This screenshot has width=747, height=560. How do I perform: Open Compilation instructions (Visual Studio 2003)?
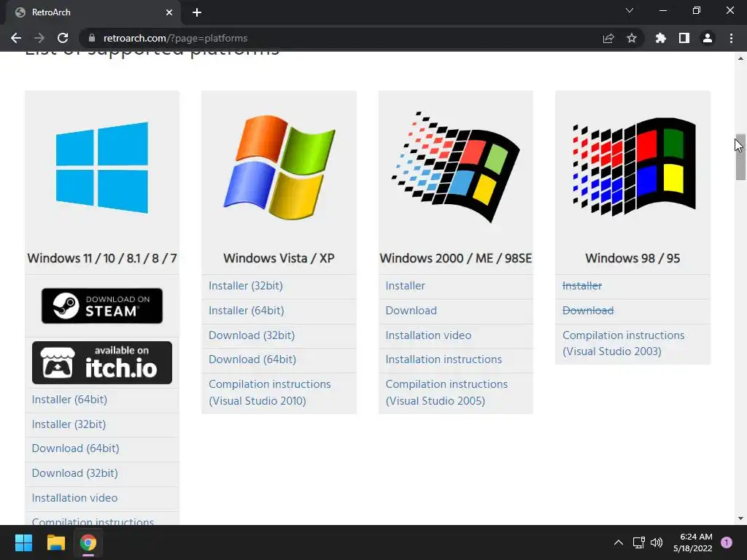624,343
